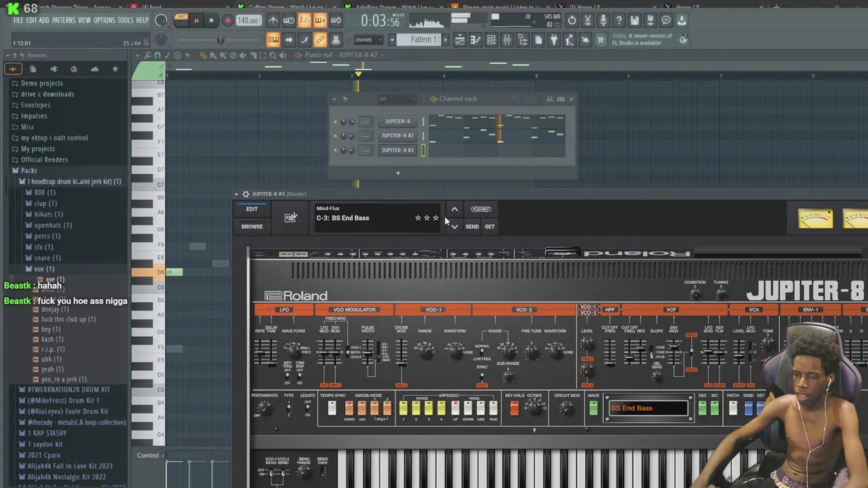The width and height of the screenshot is (868, 488).
Task: Expand the 2021 Cpain folder
Action: [43, 455]
